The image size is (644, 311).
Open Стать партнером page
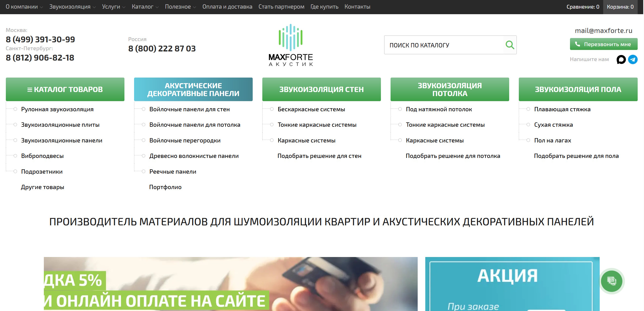point(281,7)
